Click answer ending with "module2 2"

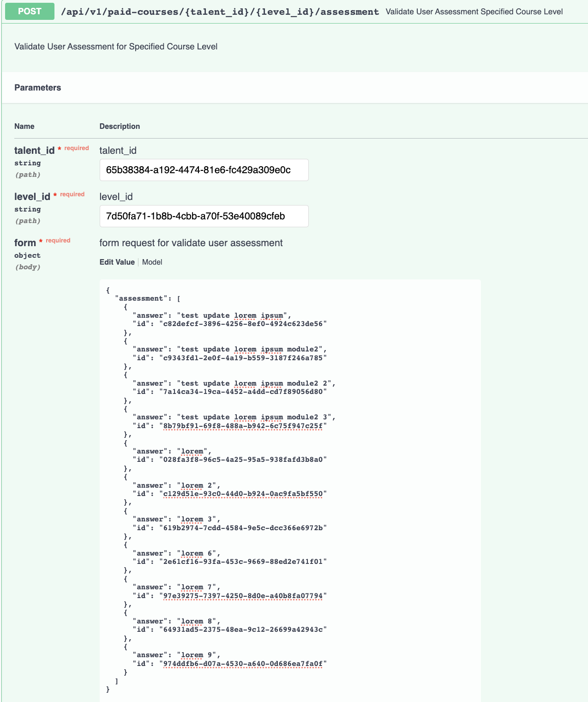tap(234, 383)
